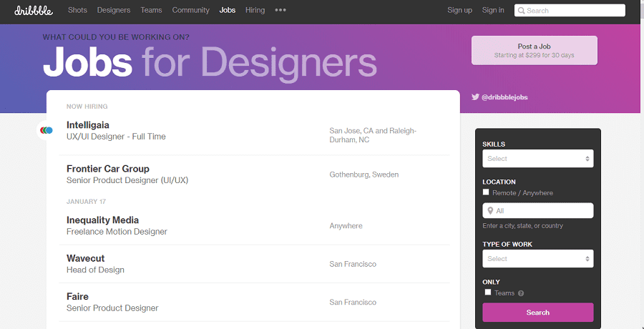The width and height of the screenshot is (644, 329).
Task: Enable the Remote / Anywhere checkbox
Action: click(x=486, y=192)
